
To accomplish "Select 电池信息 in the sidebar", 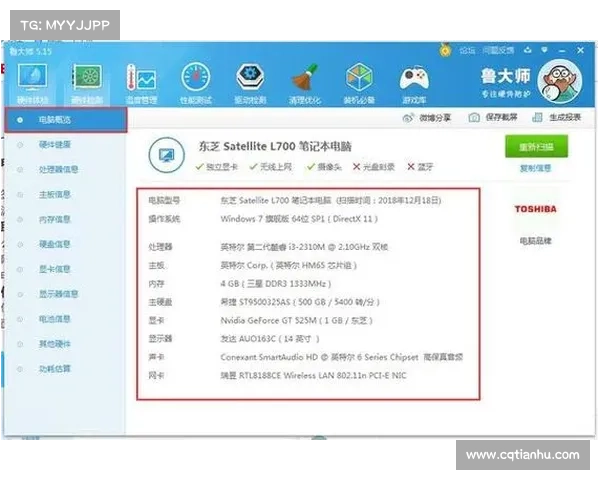I will pos(55,319).
